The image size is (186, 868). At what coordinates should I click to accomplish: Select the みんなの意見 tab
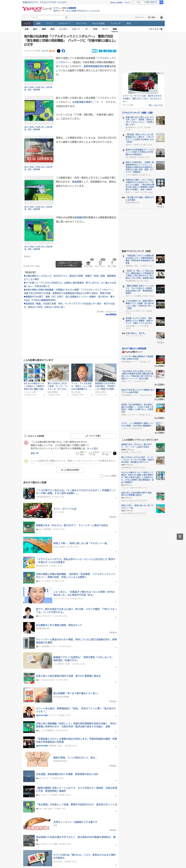pyautogui.click(x=98, y=24)
